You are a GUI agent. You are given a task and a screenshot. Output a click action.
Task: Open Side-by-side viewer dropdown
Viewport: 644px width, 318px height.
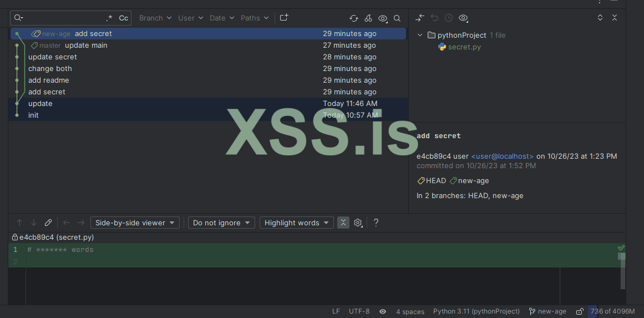coord(135,223)
